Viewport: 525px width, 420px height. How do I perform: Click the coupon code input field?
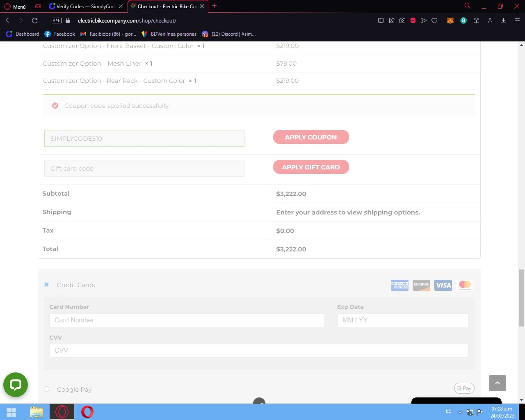[144, 138]
